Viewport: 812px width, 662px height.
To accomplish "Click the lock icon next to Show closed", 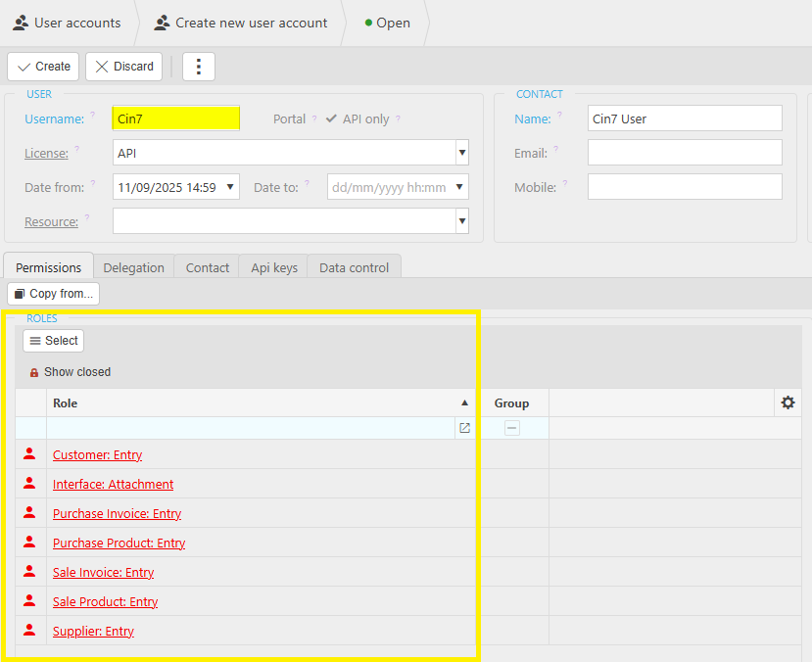I will point(34,372).
